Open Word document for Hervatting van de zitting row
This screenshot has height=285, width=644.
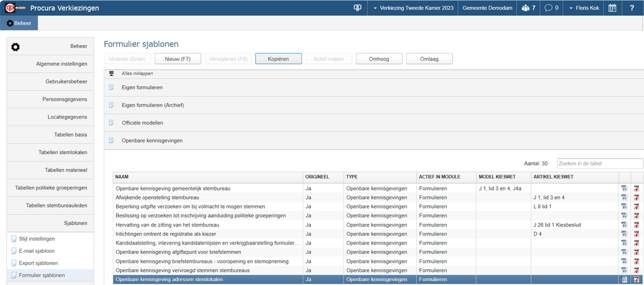(x=625, y=225)
